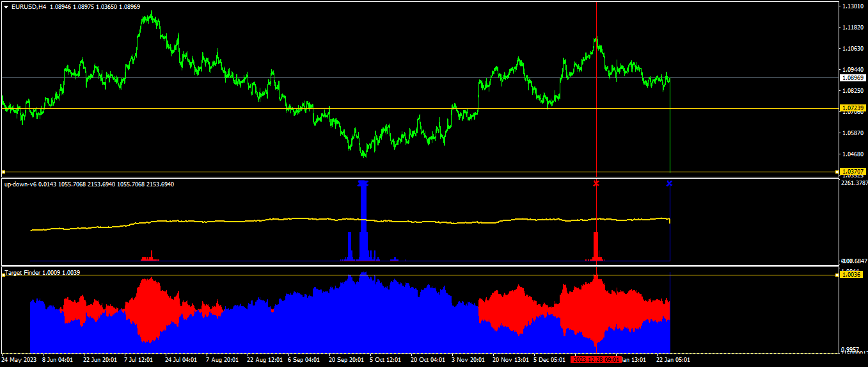Click the 22 Jan 05:01 time label
This screenshot has height=367, width=868.
(672, 359)
